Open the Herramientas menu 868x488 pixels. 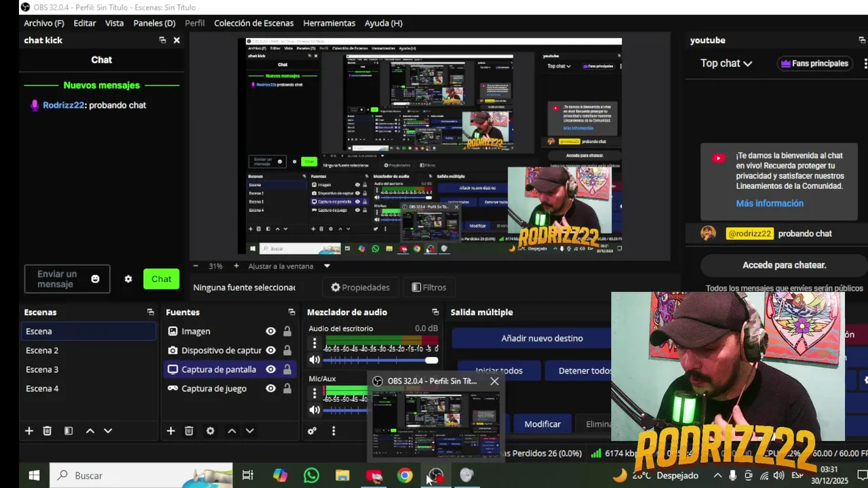(x=329, y=23)
